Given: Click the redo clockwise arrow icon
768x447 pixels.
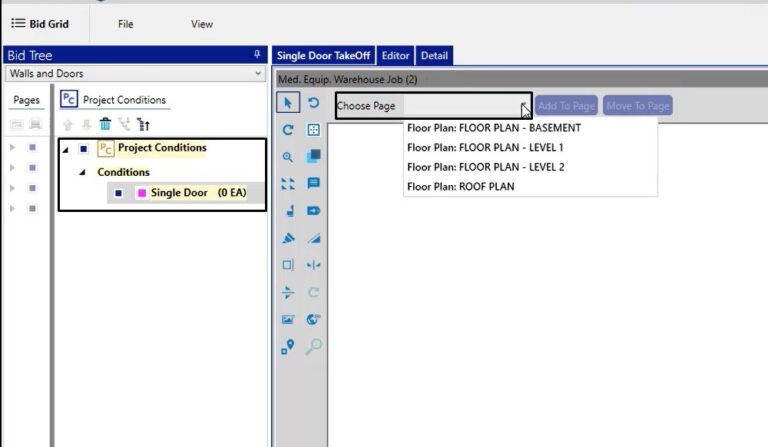Looking at the screenshot, I should pos(288,130).
